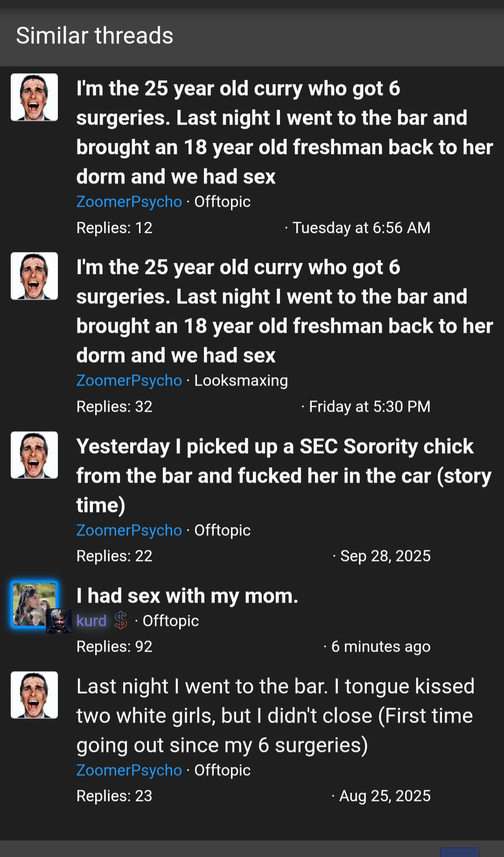Viewport: 504px width, 857px height.
Task: Click kurd's blue-glowing profile avatar
Action: tap(33, 603)
